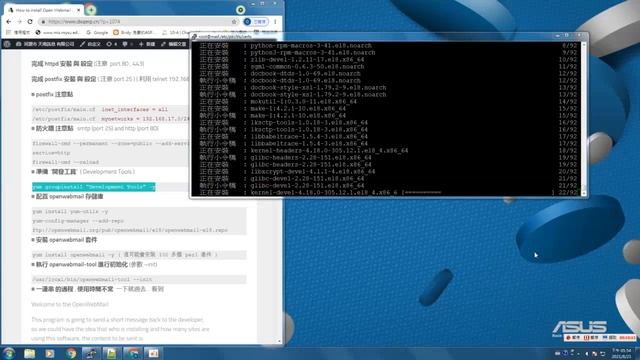This screenshot has height=360, width=640.
Task: Click the volume speaker tray icon
Action: click(587, 353)
